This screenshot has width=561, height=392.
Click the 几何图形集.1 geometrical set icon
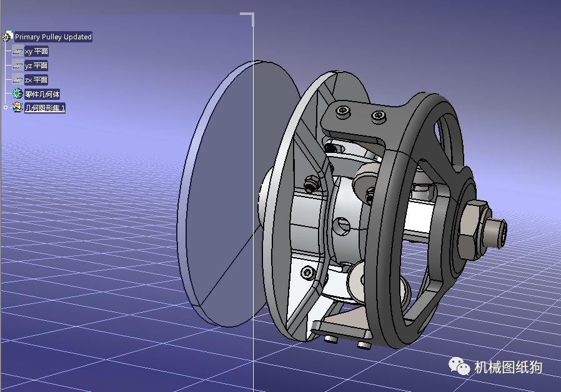(17, 107)
